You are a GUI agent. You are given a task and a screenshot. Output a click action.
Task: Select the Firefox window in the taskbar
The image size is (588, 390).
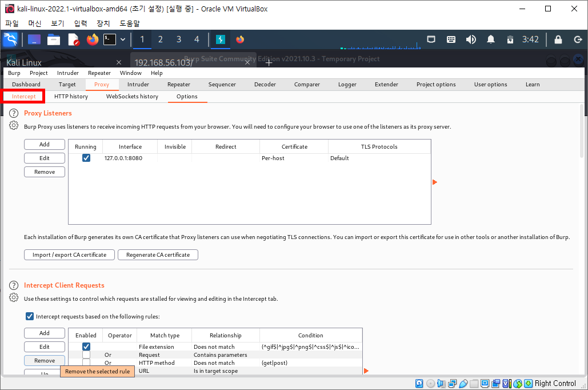click(240, 39)
